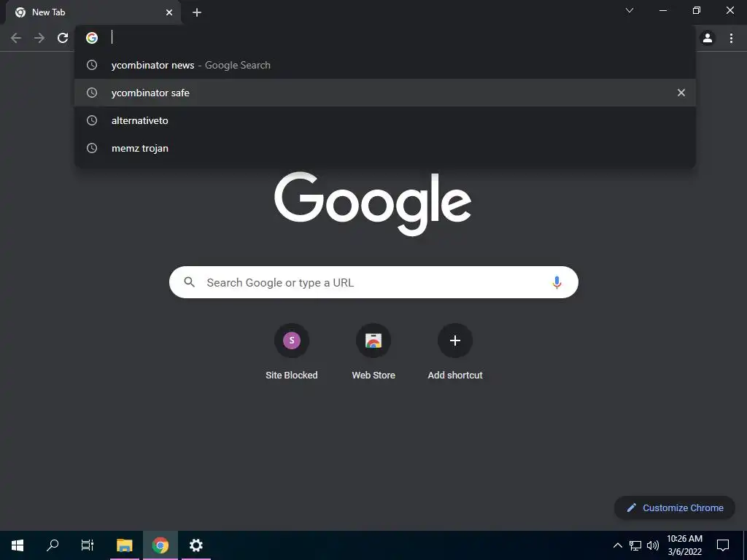The height and width of the screenshot is (560, 747).
Task: Click the Chrome taskbar icon
Action: point(160,545)
